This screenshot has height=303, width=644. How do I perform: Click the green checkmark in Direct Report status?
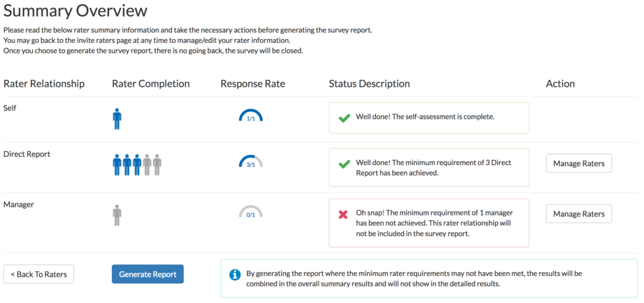point(344,164)
